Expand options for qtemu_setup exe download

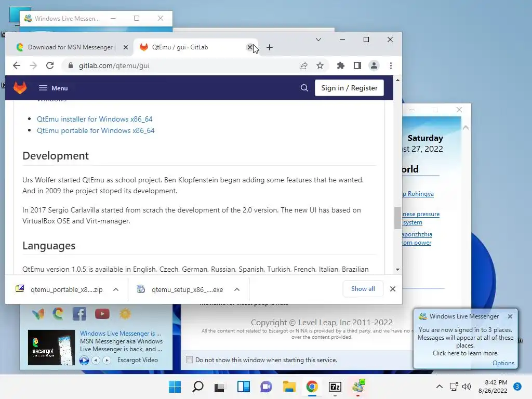pos(237,289)
